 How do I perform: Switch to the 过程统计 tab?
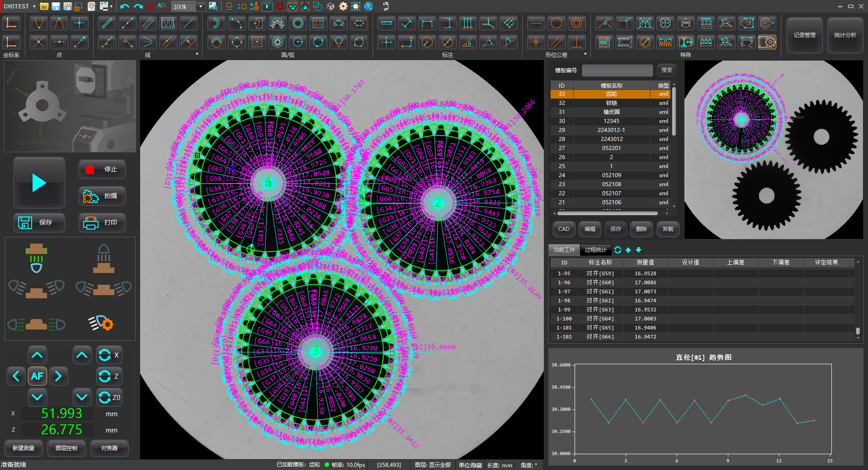(595, 249)
